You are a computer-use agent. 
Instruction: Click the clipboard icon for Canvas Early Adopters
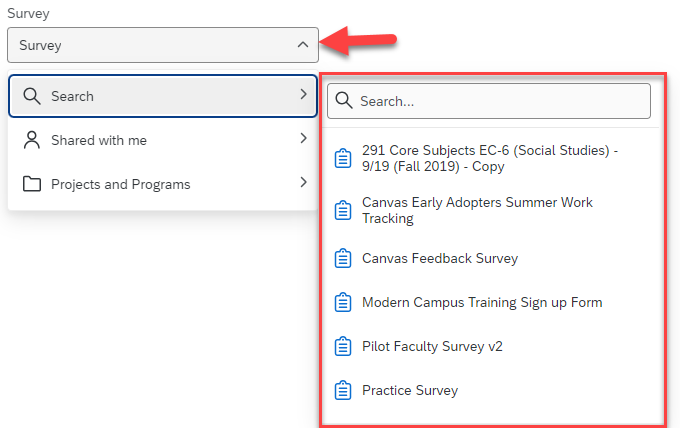click(x=343, y=211)
